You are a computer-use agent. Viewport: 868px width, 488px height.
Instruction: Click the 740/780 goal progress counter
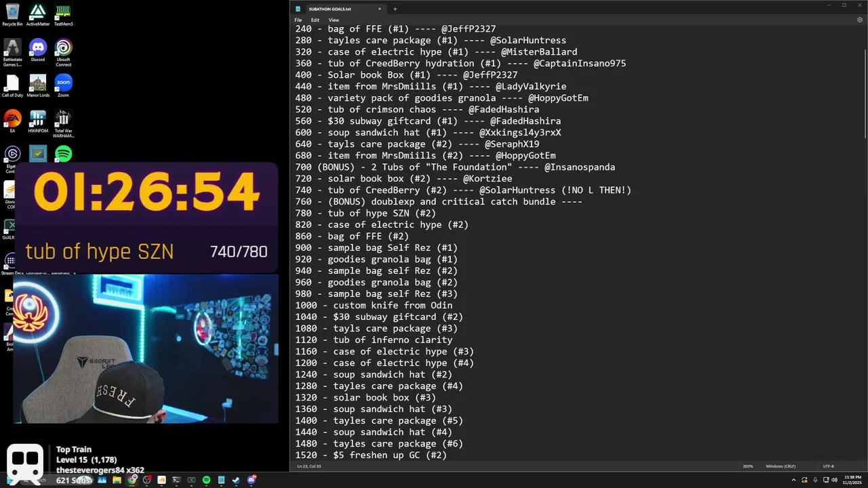click(x=239, y=252)
